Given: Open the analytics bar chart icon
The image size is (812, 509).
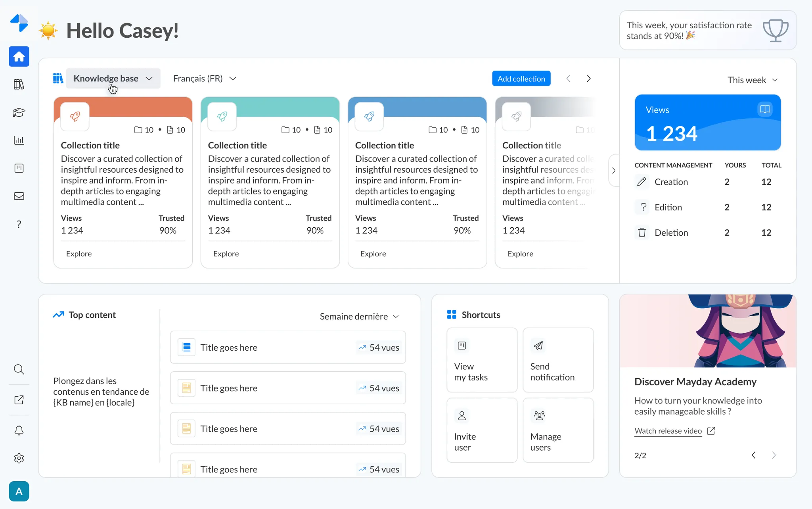Looking at the screenshot, I should pos(19,140).
